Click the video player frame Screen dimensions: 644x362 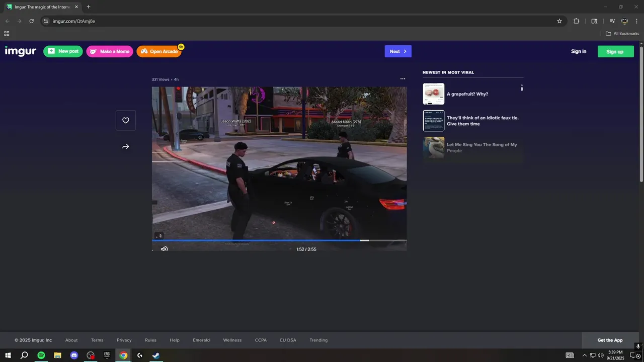(x=279, y=168)
